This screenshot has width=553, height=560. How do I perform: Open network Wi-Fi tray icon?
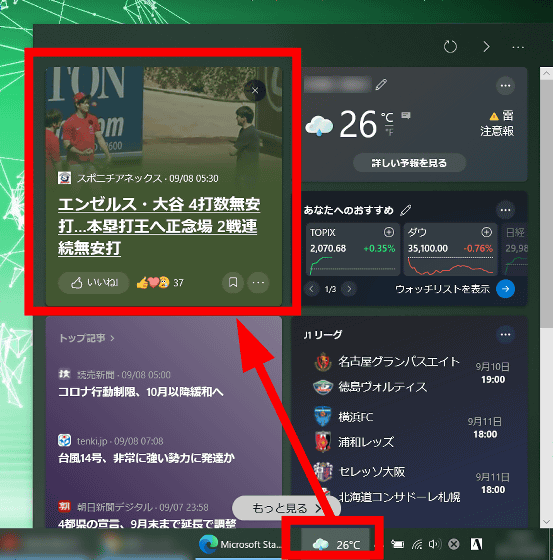pyautogui.click(x=417, y=544)
